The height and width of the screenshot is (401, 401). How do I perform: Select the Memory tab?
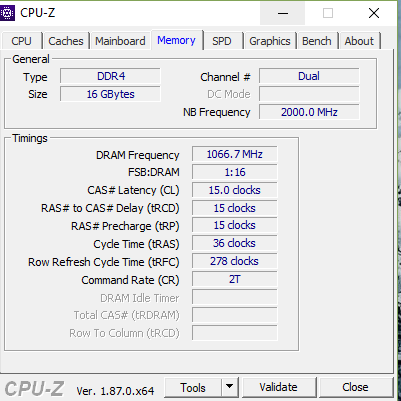(x=176, y=40)
